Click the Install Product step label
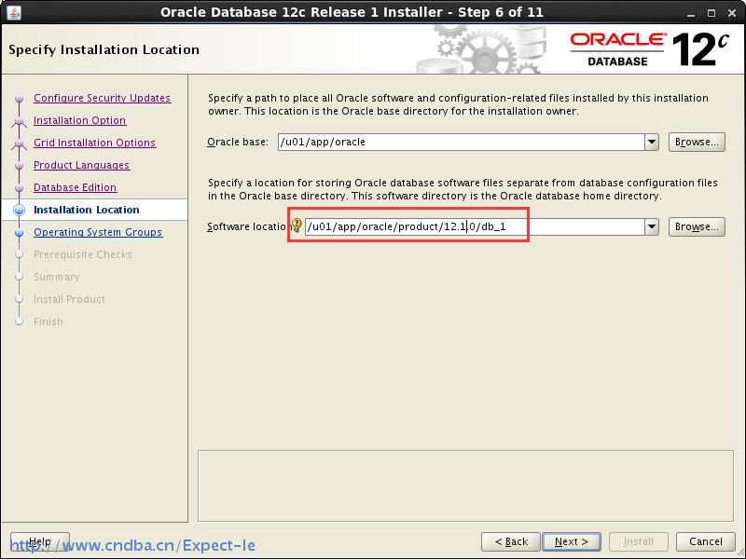 tap(69, 299)
